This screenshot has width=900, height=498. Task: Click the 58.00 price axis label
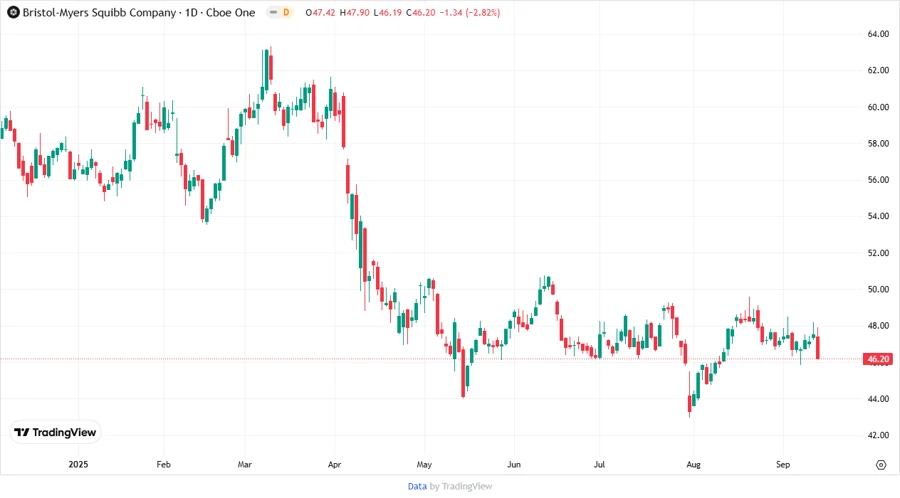pos(878,143)
